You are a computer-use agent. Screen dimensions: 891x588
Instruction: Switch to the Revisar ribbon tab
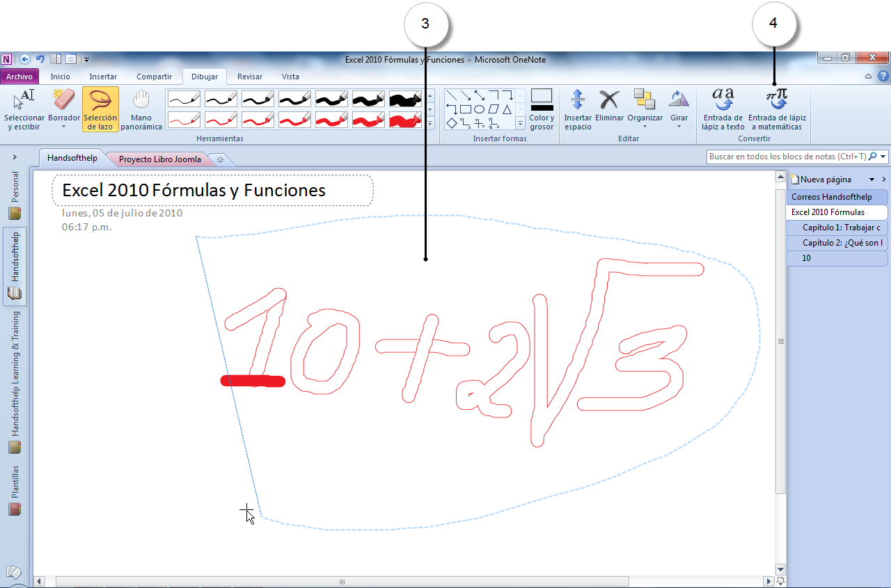[249, 77]
